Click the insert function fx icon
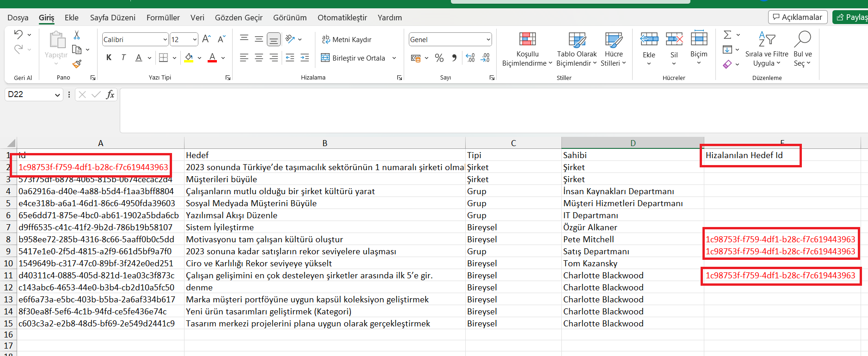This screenshot has width=868, height=356. (x=110, y=95)
